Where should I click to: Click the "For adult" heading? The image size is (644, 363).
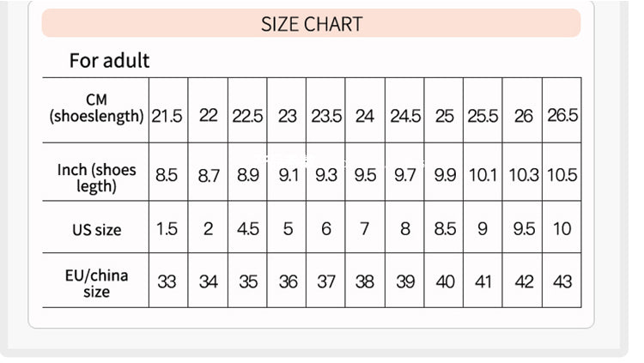pyautogui.click(x=109, y=61)
